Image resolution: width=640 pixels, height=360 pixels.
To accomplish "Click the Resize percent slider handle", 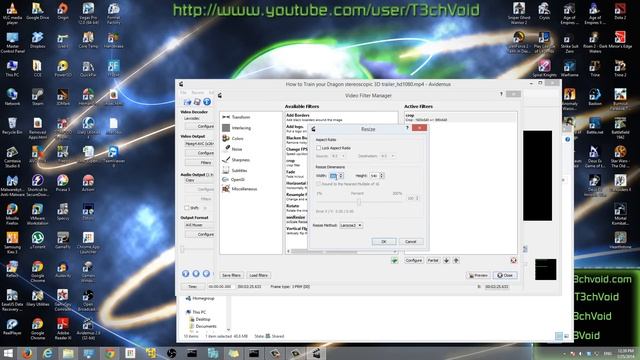I will (359, 202).
